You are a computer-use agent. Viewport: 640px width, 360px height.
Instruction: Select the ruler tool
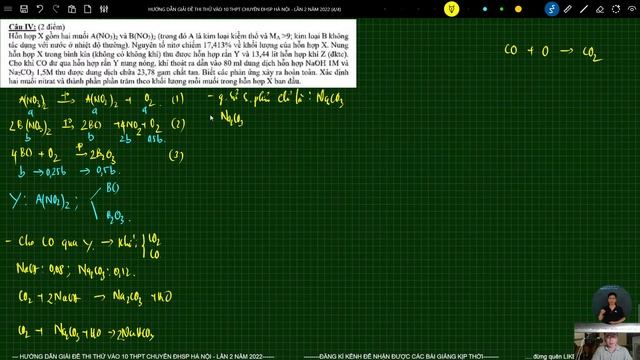click(x=568, y=9)
